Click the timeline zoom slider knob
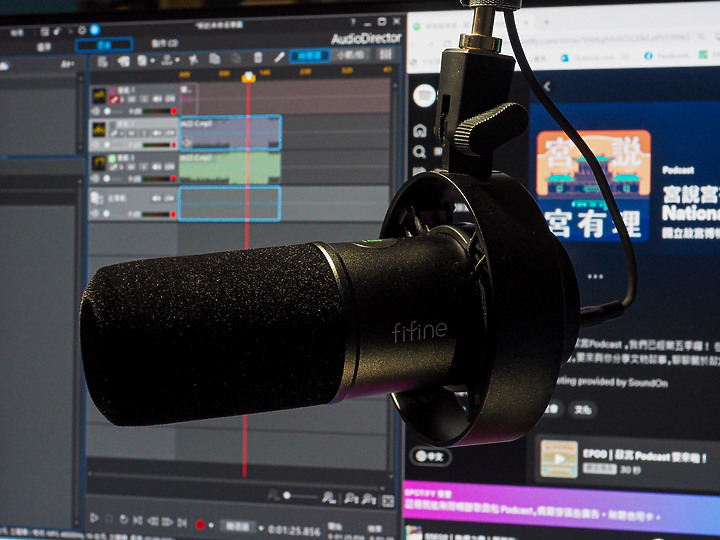The height and width of the screenshot is (540, 720). pos(287,495)
